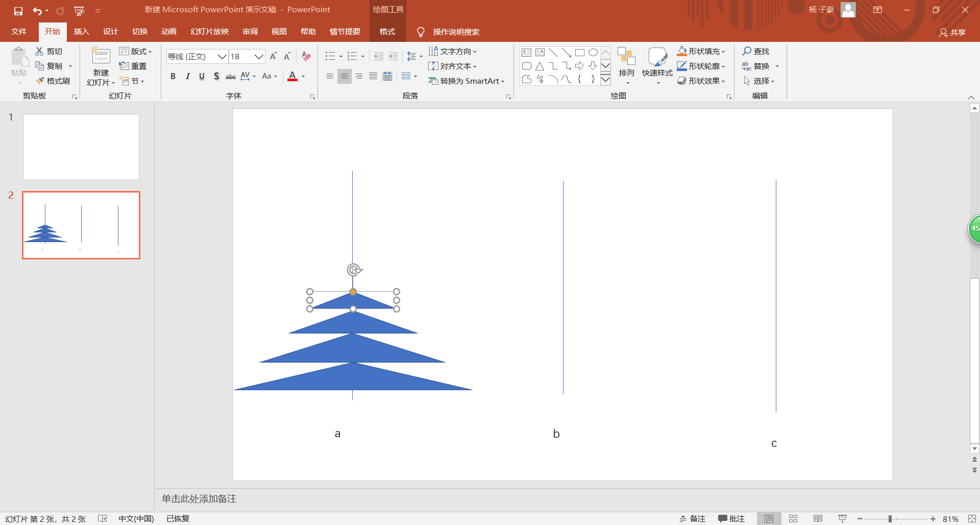Viewport: 980px width, 525px height.
Task: Toggle italic formatting
Action: (x=187, y=76)
